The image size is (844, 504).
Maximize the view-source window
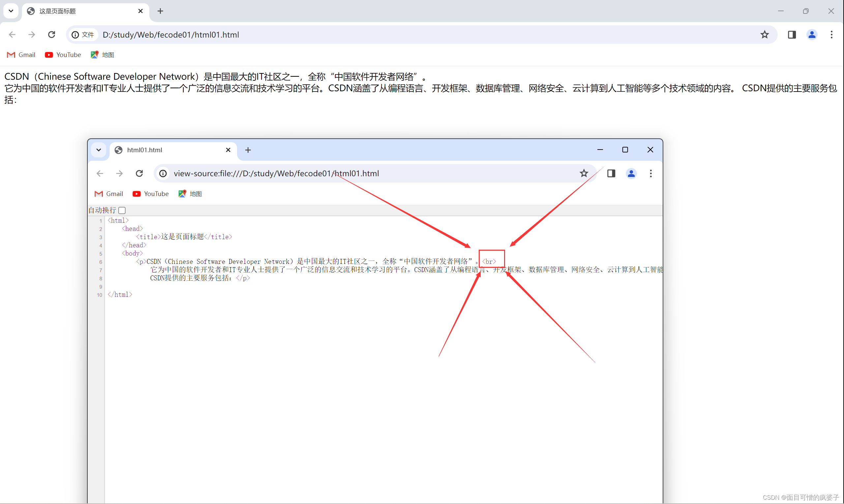(625, 150)
